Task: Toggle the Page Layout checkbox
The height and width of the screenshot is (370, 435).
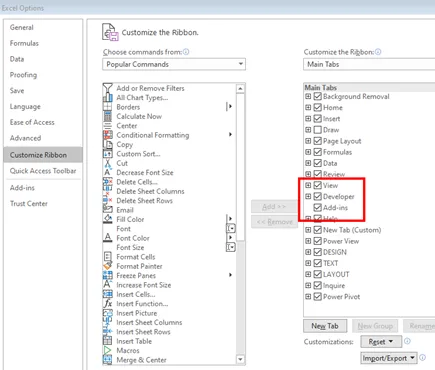Action: tap(318, 141)
